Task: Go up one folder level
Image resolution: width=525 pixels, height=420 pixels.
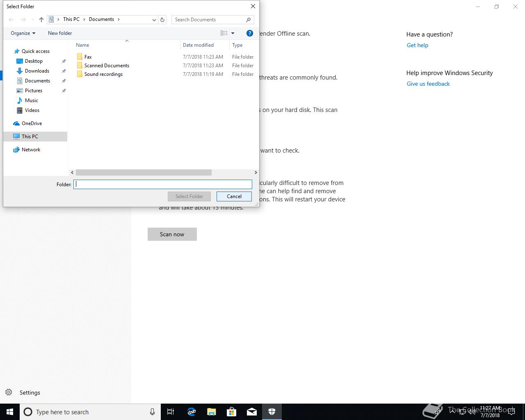Action: [41, 20]
